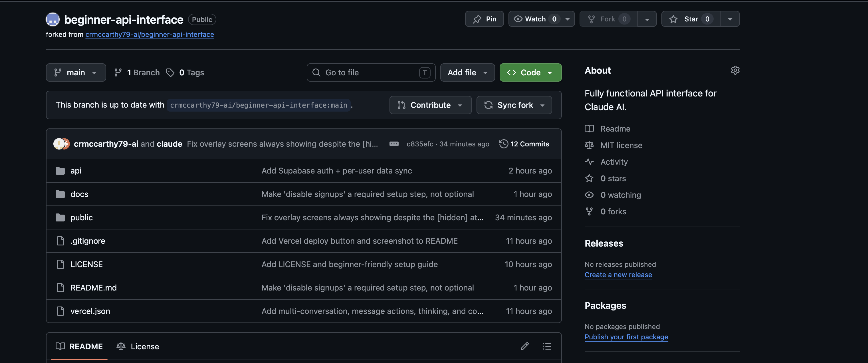Switch to the License tab
868x363 pixels.
(138, 346)
